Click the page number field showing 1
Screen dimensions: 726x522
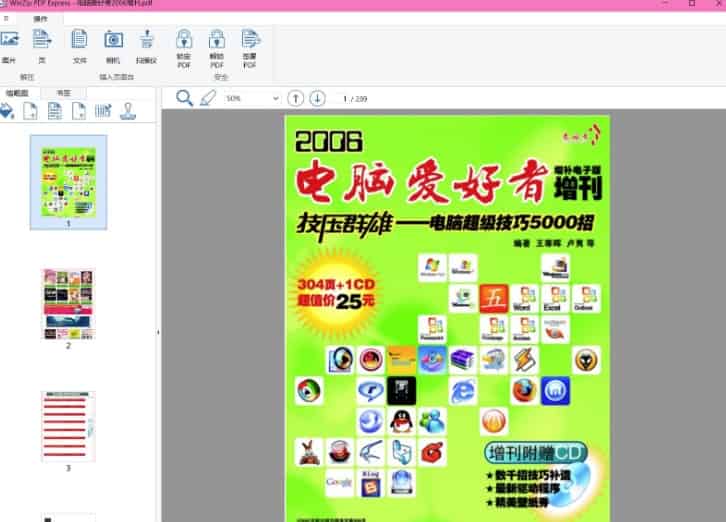tap(344, 99)
